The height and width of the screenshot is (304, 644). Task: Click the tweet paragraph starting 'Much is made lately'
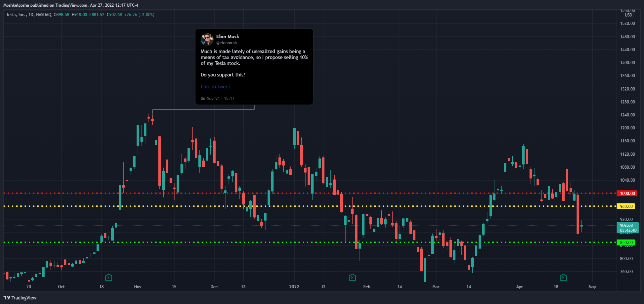254,57
